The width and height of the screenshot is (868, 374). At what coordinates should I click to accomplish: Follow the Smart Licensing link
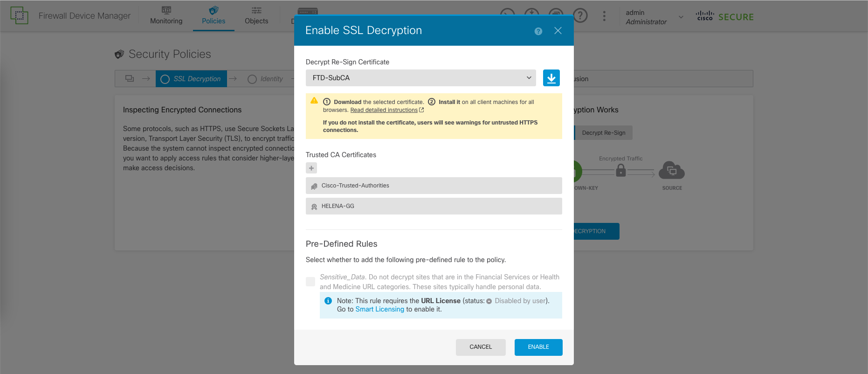point(379,309)
